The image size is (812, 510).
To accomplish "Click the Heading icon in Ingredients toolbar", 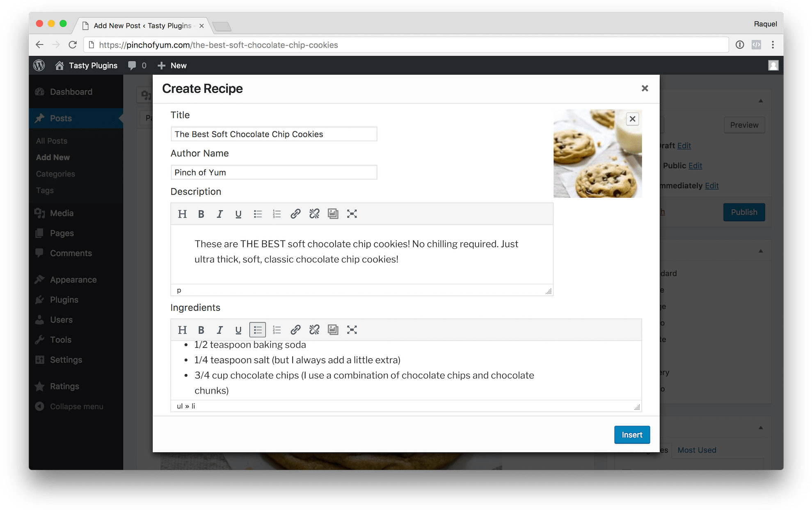I will coord(182,330).
